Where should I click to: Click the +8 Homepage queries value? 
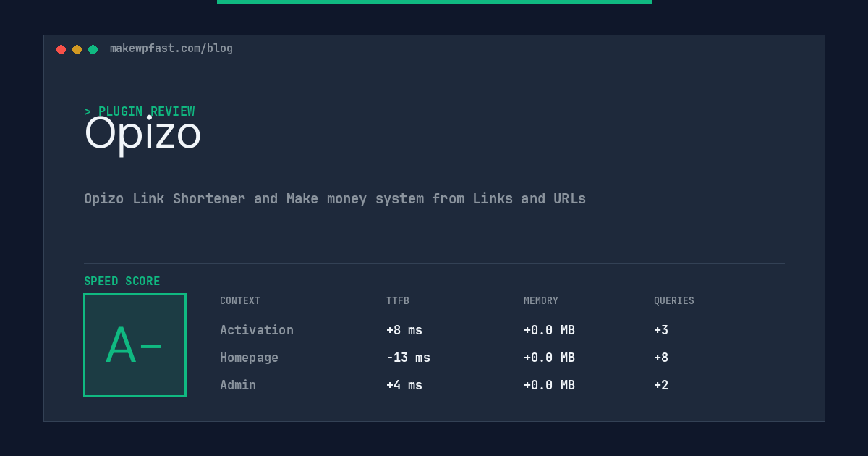[x=661, y=358]
